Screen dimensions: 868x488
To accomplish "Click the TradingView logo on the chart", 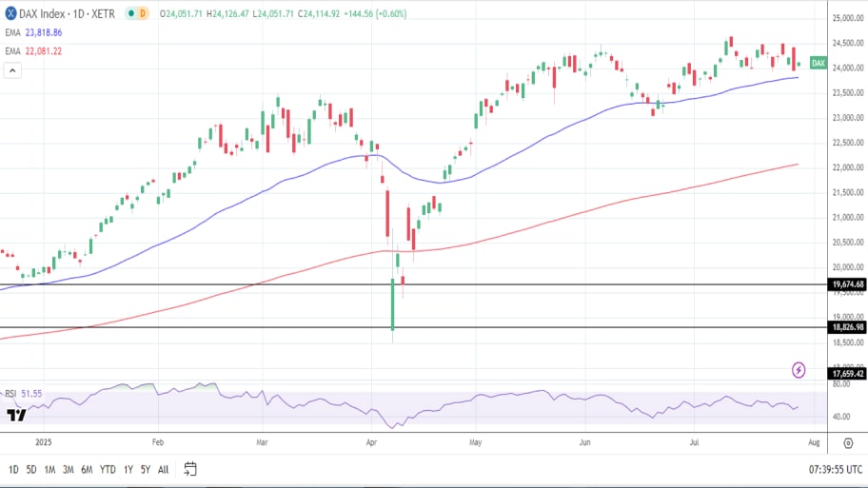I will pyautogui.click(x=16, y=415).
